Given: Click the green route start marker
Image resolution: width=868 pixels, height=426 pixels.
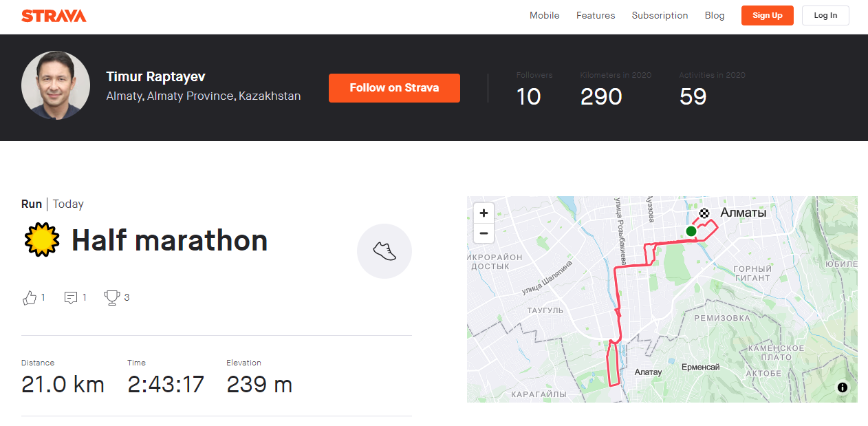Looking at the screenshot, I should point(691,231).
